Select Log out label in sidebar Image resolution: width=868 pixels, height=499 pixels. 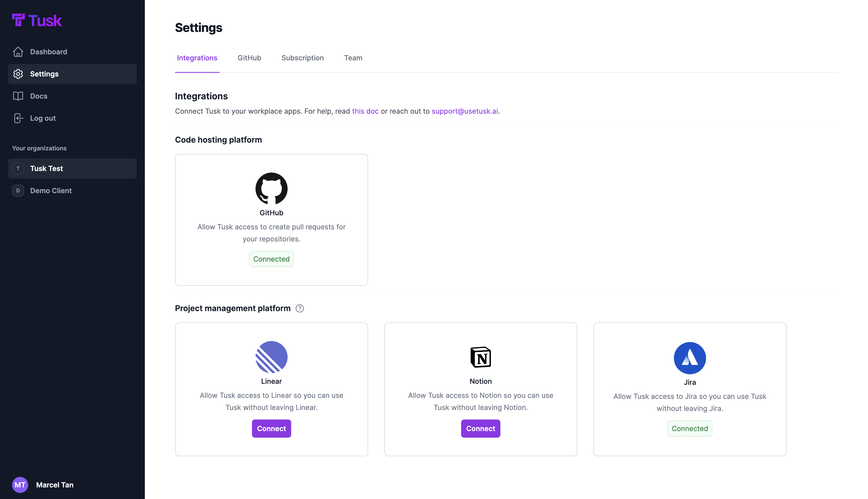[x=43, y=118]
